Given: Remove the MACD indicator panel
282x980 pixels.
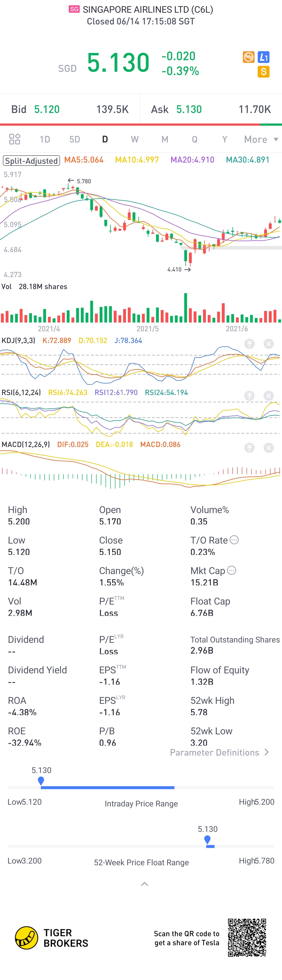Looking at the screenshot, I should point(269,448).
